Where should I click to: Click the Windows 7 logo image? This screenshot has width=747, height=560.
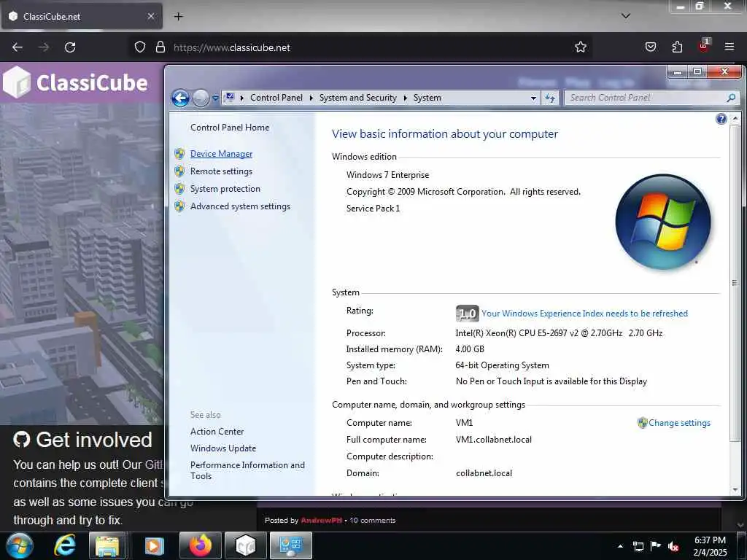click(x=662, y=222)
